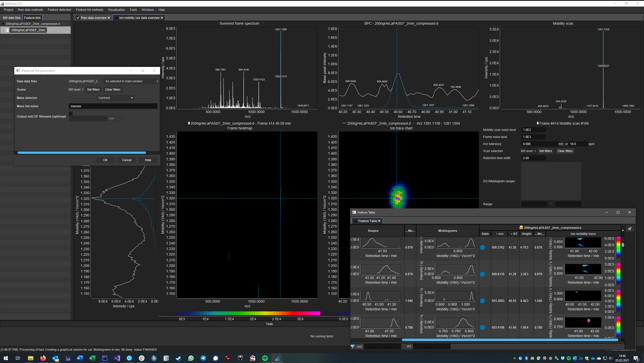Open the Feature detection menu

[x=60, y=10]
